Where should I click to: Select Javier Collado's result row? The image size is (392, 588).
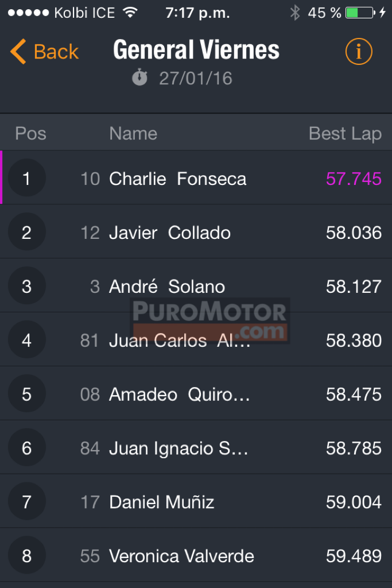(x=196, y=232)
